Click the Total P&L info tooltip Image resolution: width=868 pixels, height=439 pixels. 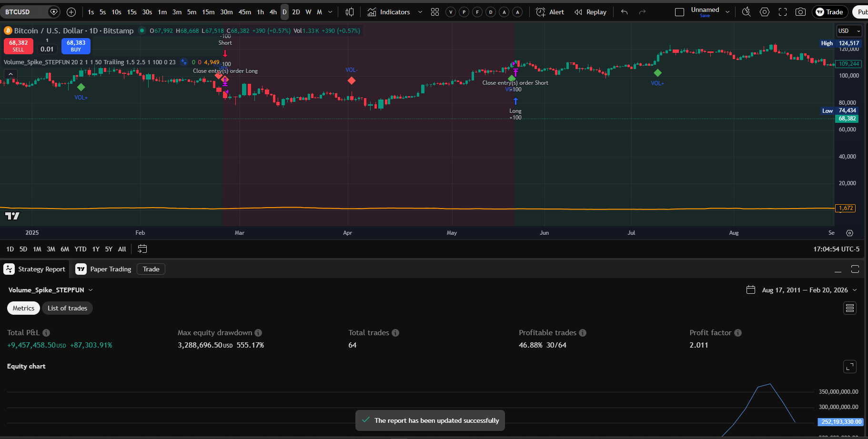point(46,332)
